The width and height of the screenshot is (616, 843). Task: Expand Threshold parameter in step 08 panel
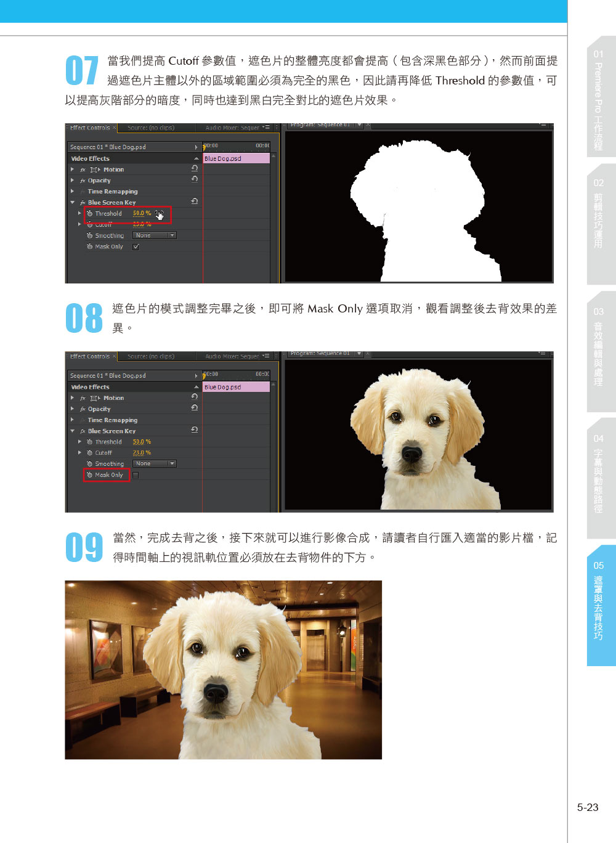(80, 442)
